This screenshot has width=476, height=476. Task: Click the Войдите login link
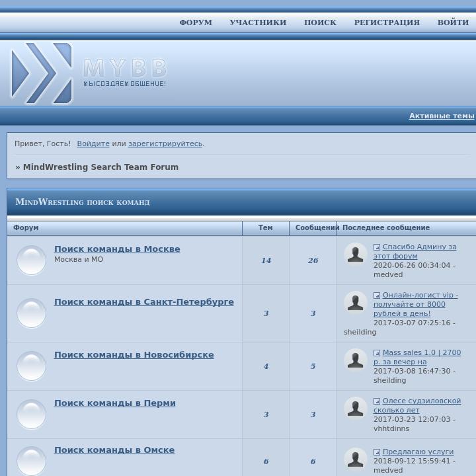93,143
